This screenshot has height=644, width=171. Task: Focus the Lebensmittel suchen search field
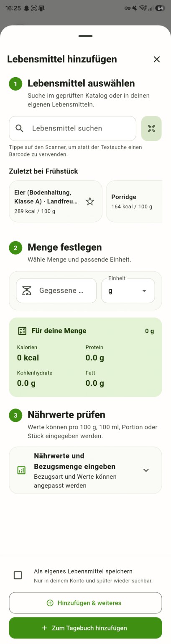[x=73, y=128]
